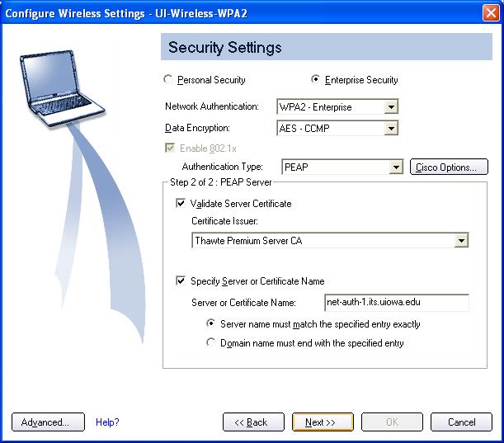
Task: Proceed with the Next >> button
Action: (x=323, y=422)
